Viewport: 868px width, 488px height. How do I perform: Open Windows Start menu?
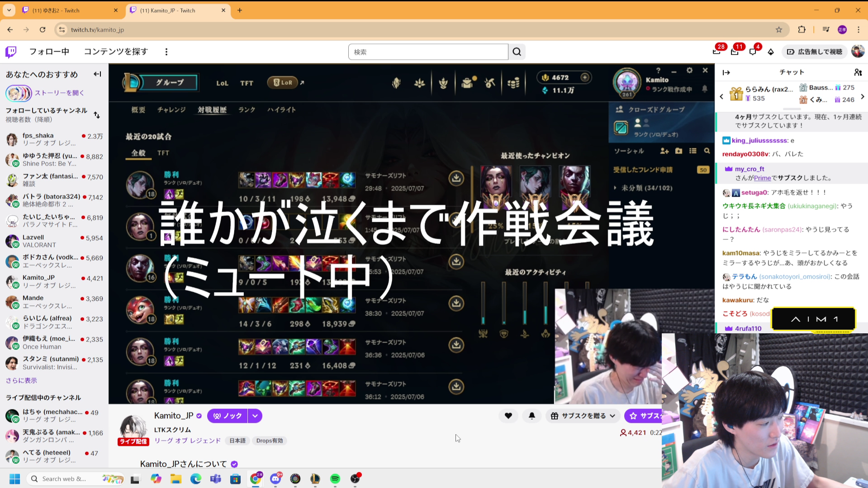15,479
